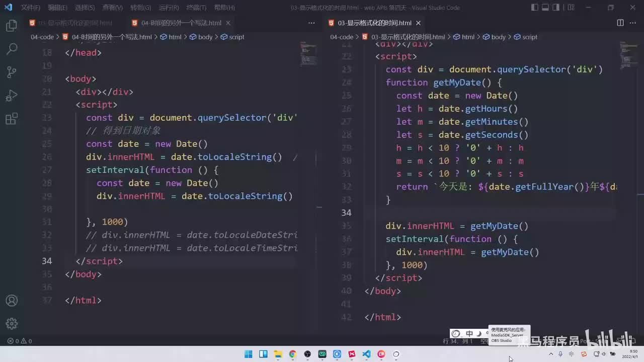Click the '// 得到日期对象' comment line
The width and height of the screenshot is (644, 362).
[123, 131]
